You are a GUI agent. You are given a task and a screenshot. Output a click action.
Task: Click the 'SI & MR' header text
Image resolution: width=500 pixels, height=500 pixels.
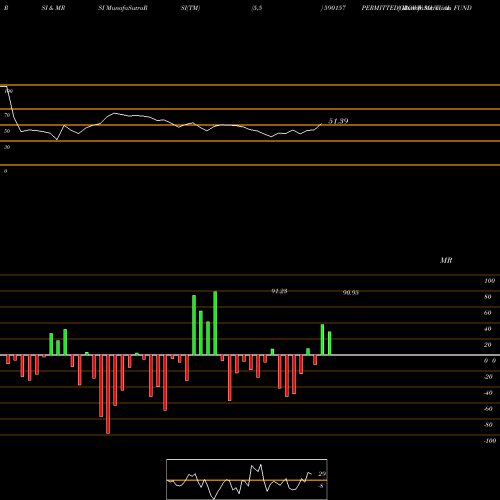point(53,8)
